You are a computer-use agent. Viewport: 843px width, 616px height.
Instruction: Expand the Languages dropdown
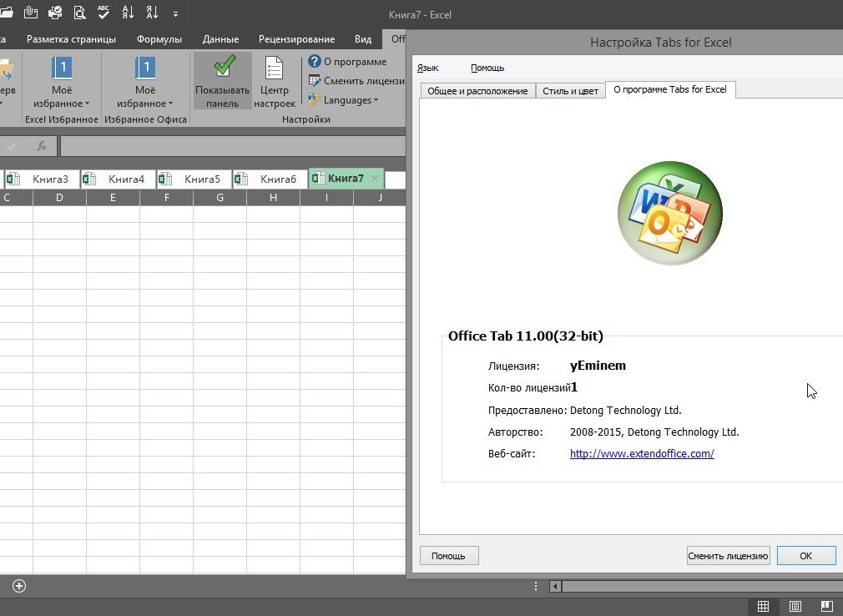[x=343, y=100]
